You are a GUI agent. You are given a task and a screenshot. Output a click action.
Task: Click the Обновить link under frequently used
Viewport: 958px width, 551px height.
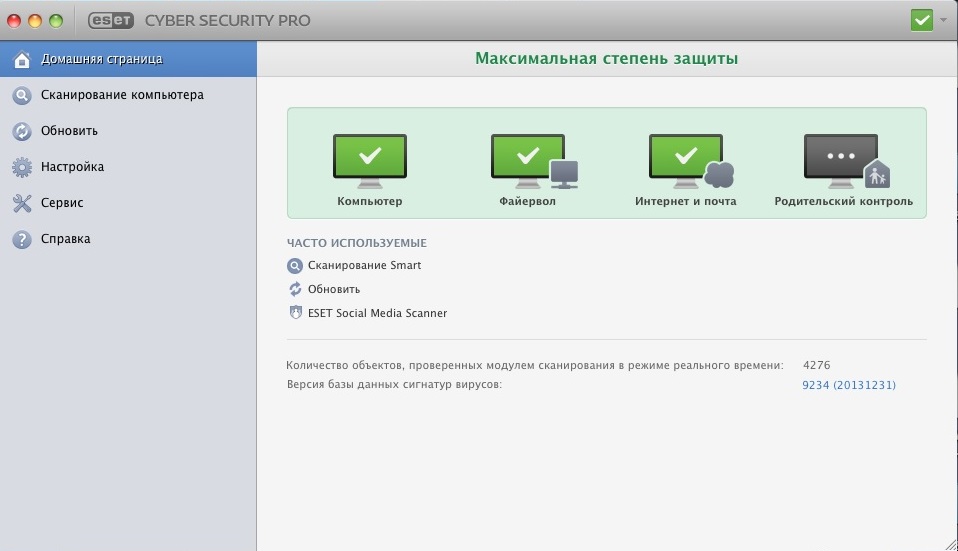(x=334, y=289)
